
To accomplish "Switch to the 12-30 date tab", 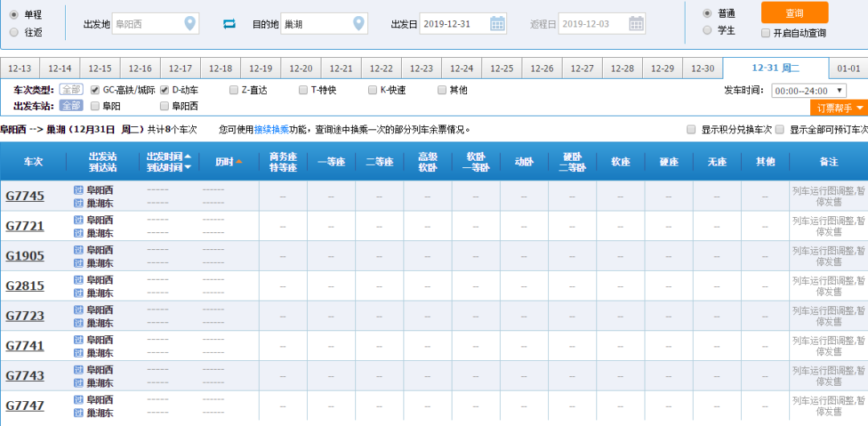I will [x=703, y=68].
